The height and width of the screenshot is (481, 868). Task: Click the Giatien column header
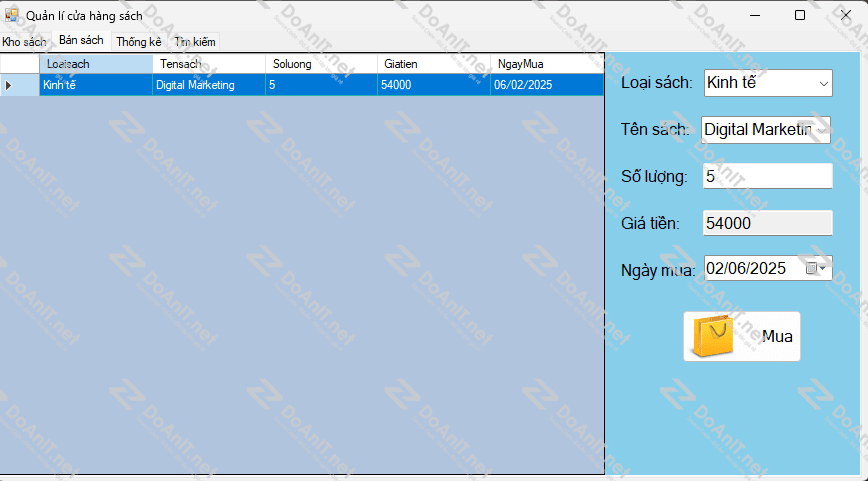point(434,64)
